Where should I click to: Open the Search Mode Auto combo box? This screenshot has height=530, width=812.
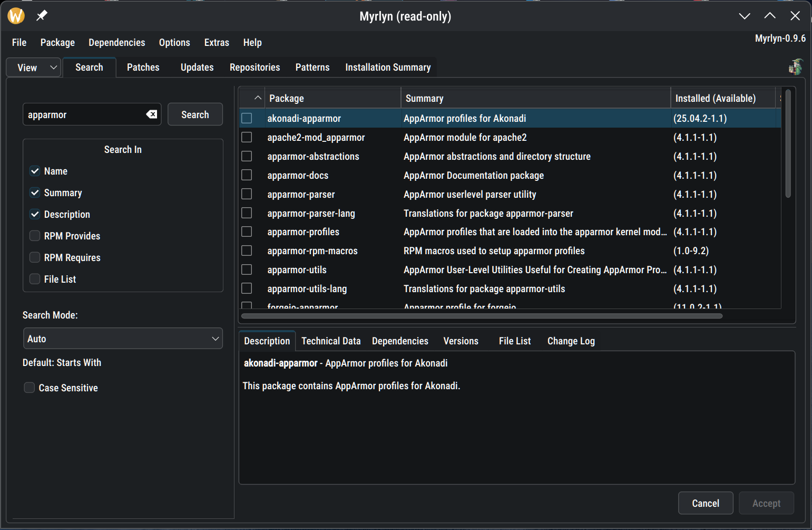[123, 339]
